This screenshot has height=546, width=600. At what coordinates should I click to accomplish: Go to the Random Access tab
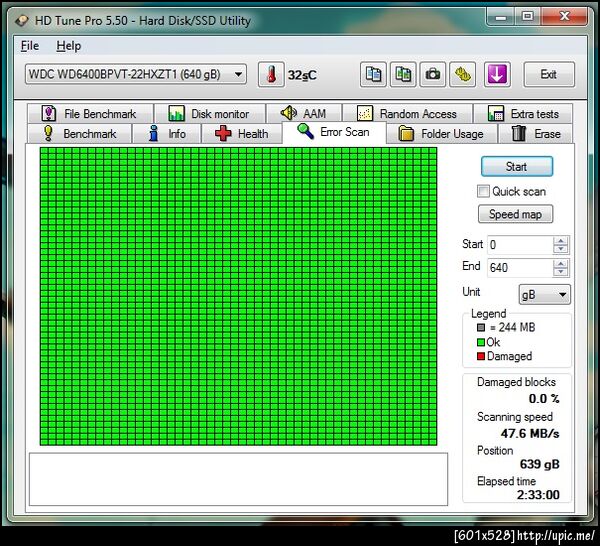(x=408, y=114)
